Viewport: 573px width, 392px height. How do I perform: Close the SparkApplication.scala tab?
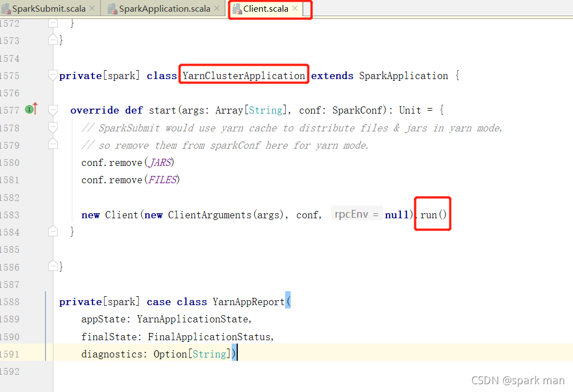[x=217, y=8]
